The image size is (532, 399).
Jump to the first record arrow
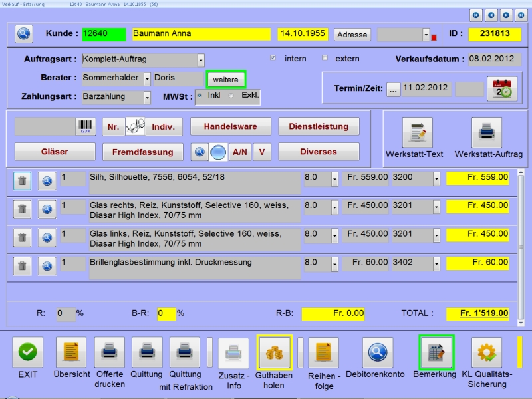[476, 15]
